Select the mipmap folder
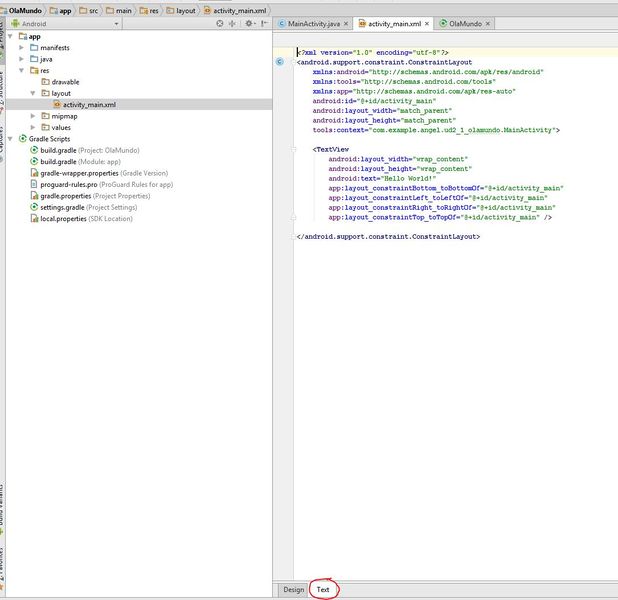 60,116
